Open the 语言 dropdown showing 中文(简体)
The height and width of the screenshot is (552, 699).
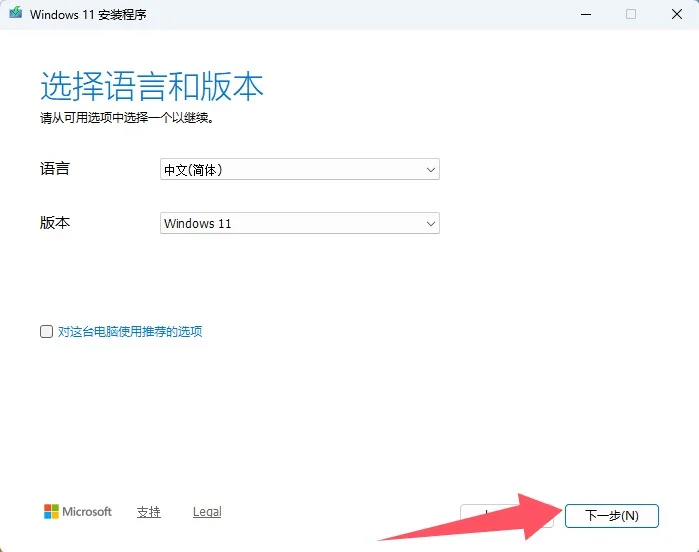pos(300,169)
